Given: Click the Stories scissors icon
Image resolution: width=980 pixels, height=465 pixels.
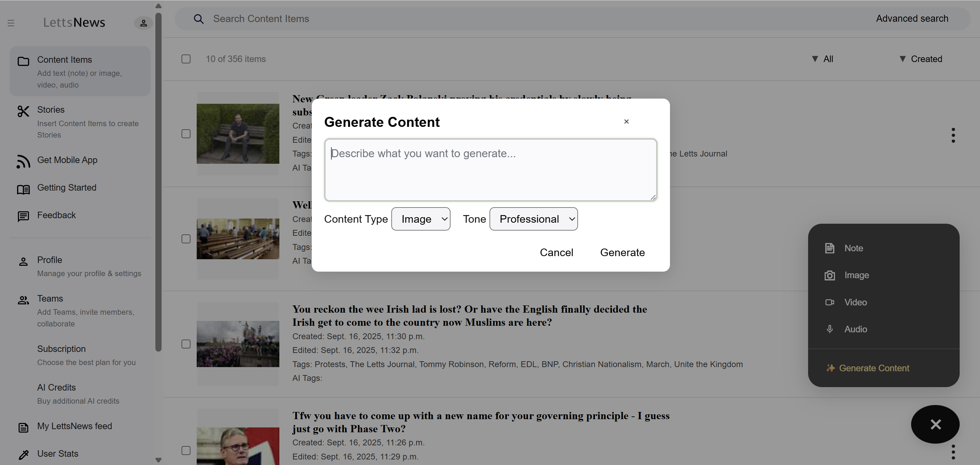Looking at the screenshot, I should click(x=23, y=111).
